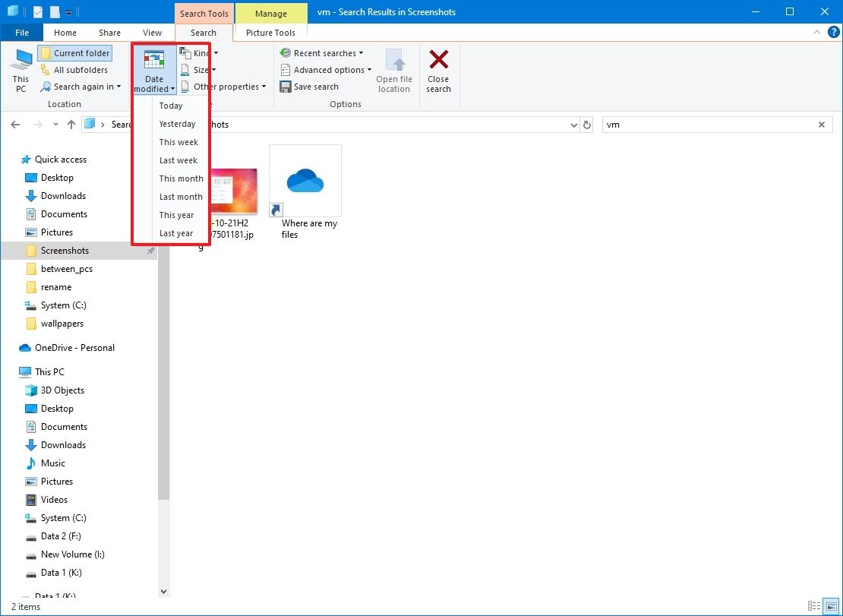This screenshot has height=616, width=843.
Task: Open Recent searches
Action: pyautogui.click(x=322, y=52)
